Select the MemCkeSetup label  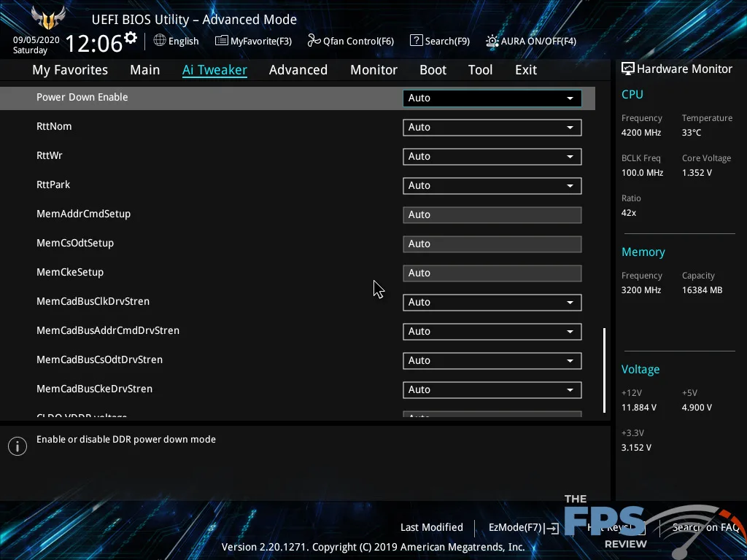click(x=70, y=273)
